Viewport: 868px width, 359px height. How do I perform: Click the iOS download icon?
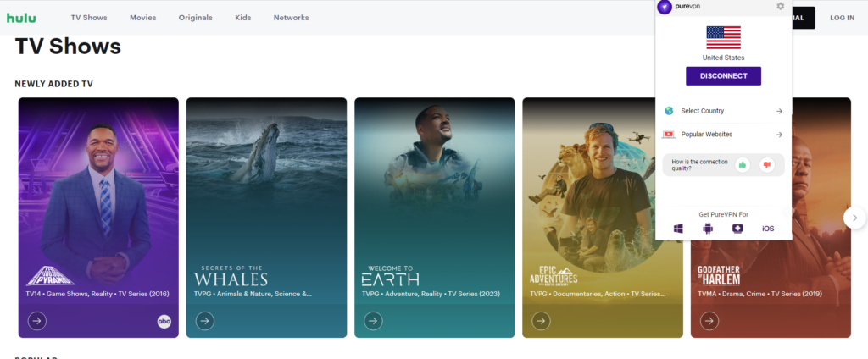[767, 229]
